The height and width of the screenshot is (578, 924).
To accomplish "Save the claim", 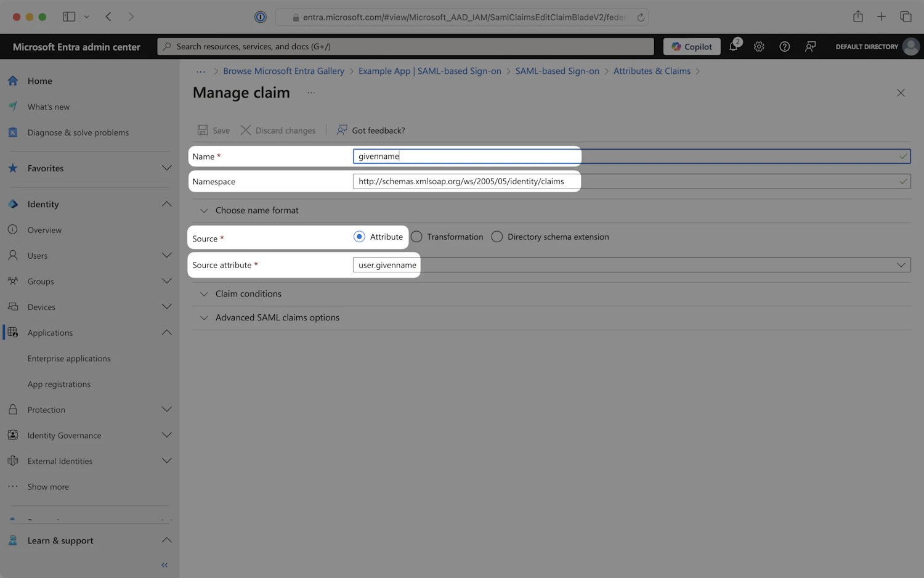I will (214, 130).
